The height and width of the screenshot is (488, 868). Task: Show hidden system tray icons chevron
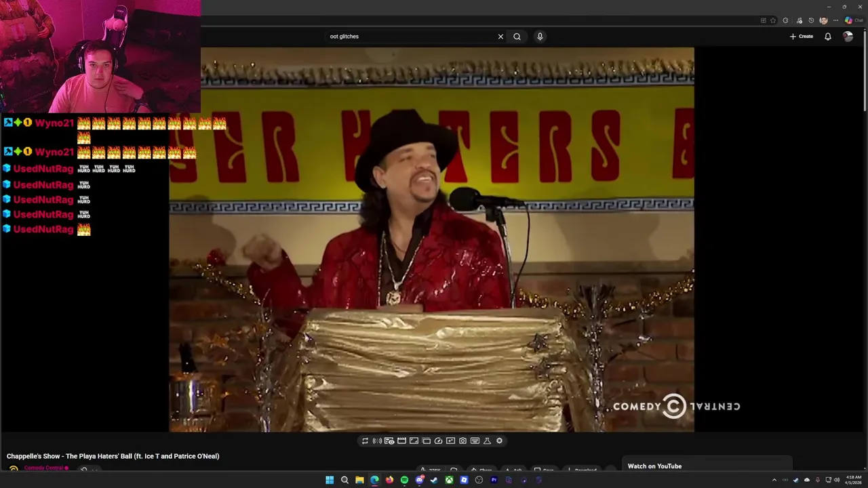[774, 480]
